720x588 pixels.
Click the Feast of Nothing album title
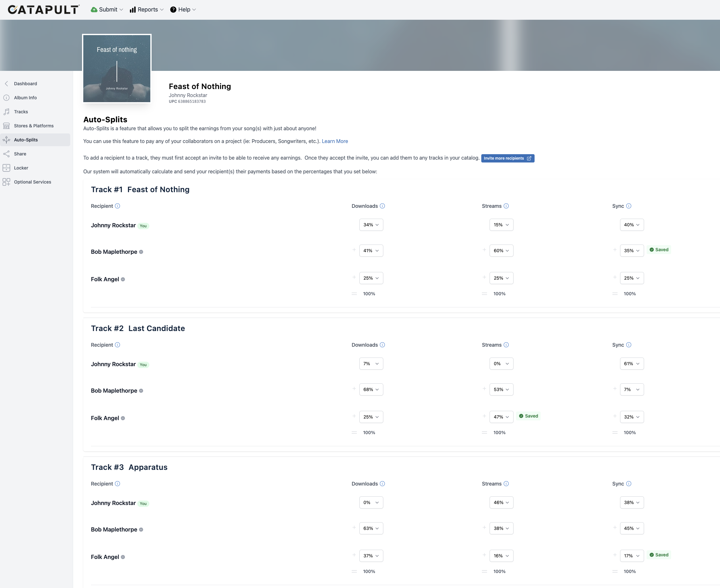(200, 87)
